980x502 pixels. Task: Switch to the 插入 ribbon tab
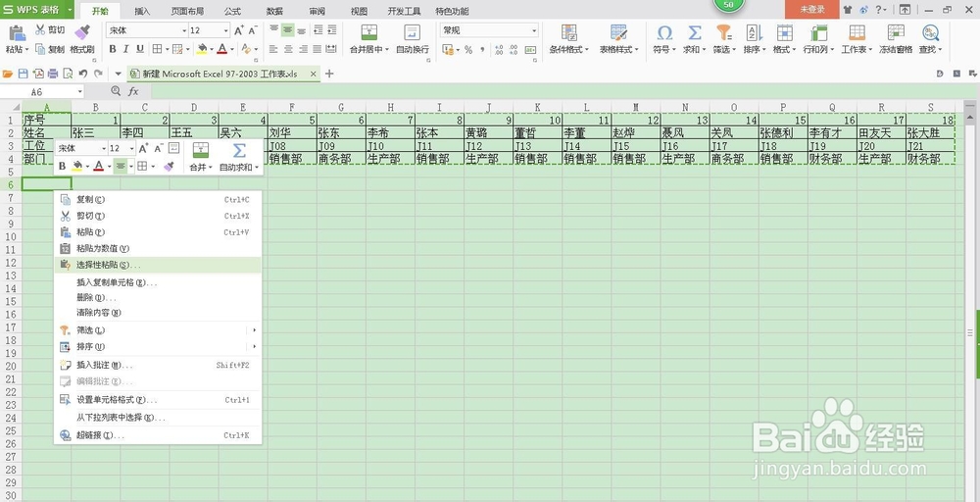(142, 11)
